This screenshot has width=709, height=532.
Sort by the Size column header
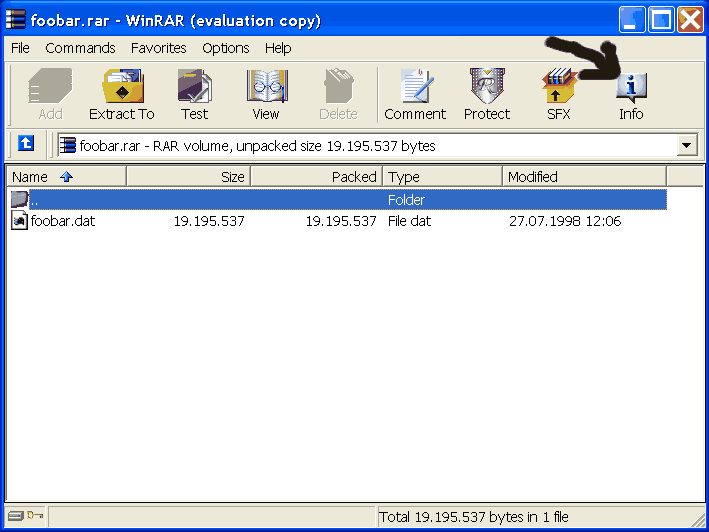(x=188, y=176)
